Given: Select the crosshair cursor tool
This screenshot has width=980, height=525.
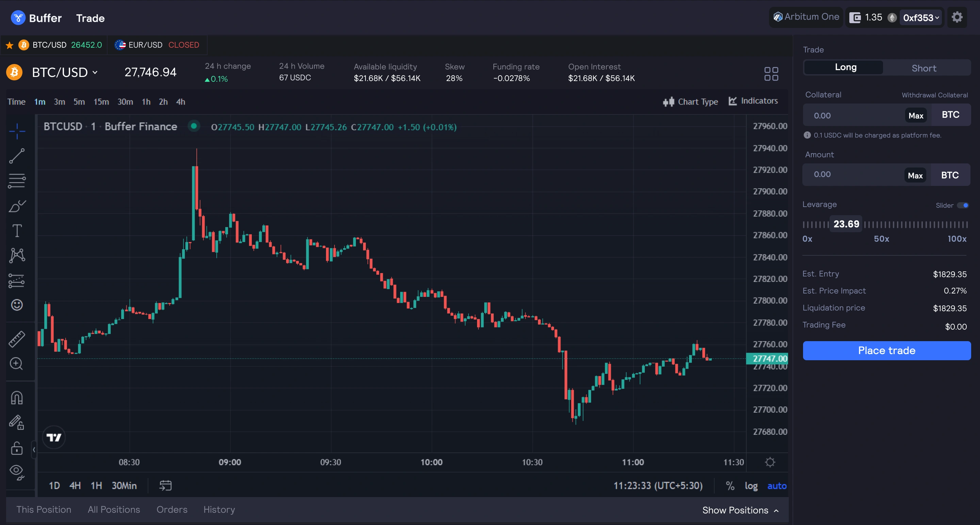Looking at the screenshot, I should pos(17,131).
